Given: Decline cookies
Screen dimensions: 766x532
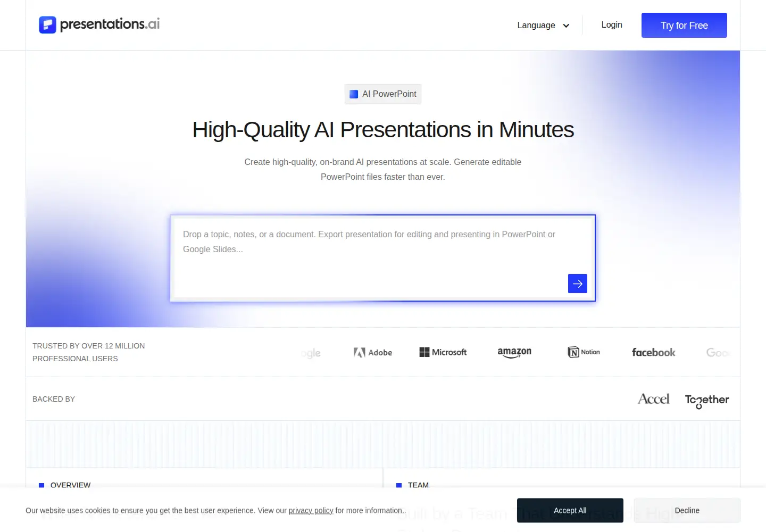Looking at the screenshot, I should click(x=687, y=510).
